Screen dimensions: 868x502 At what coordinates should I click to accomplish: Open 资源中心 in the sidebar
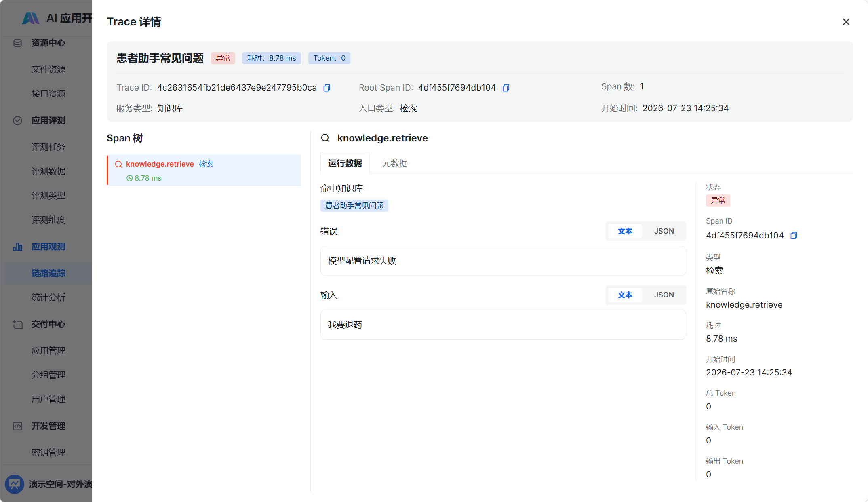pyautogui.click(x=48, y=43)
